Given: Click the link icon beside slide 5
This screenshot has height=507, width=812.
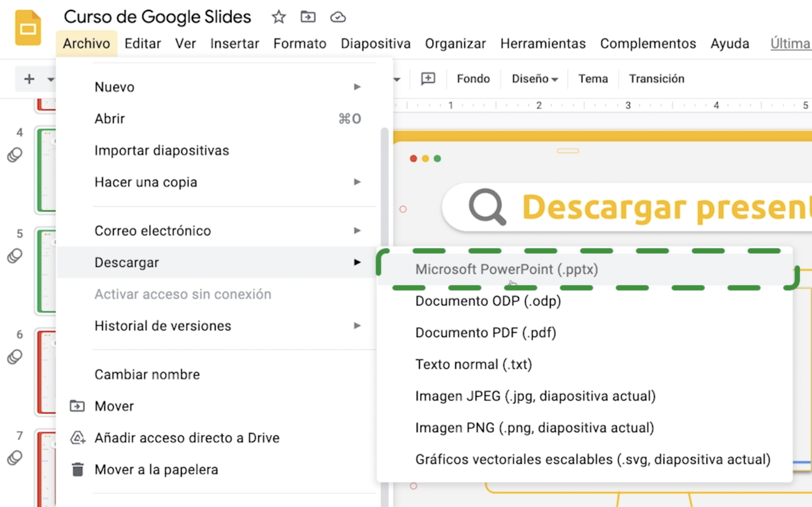Looking at the screenshot, I should 14,256.
